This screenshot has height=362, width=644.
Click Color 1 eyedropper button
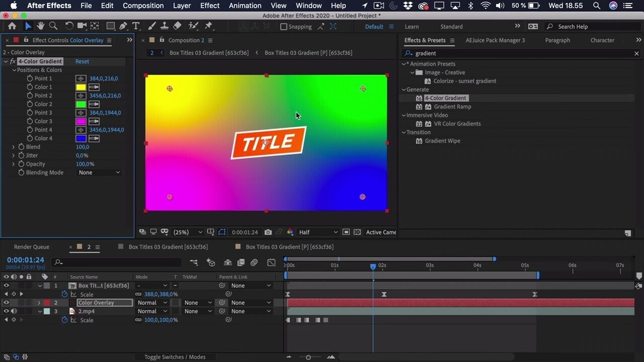[x=94, y=87]
